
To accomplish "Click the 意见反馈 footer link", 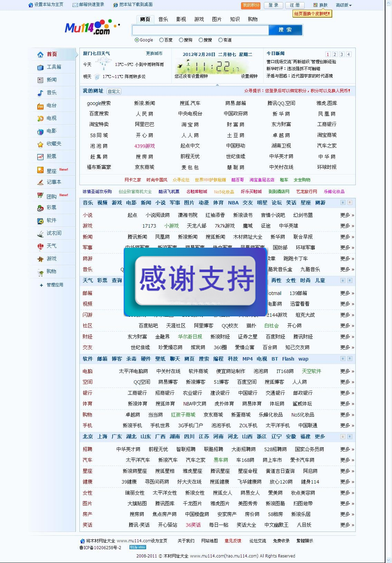I will point(233,541).
